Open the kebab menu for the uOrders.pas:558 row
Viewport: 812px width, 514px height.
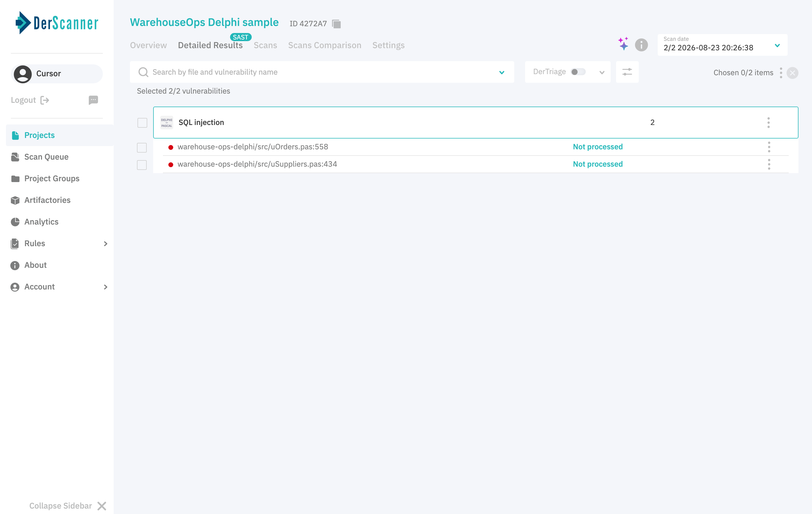pyautogui.click(x=769, y=147)
